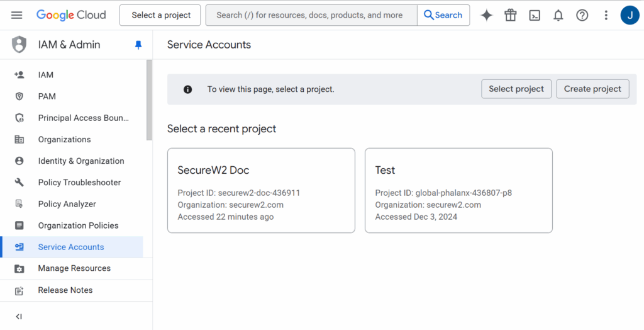
Task: Click the Manage Resources folder gear icon
Action: 19,269
